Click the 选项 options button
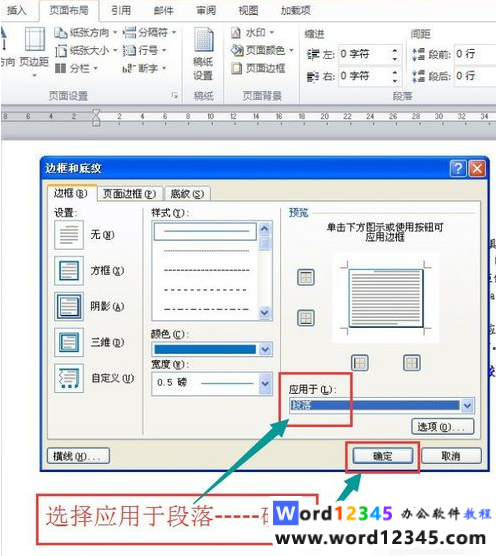The height and width of the screenshot is (556, 496). pyautogui.click(x=442, y=427)
